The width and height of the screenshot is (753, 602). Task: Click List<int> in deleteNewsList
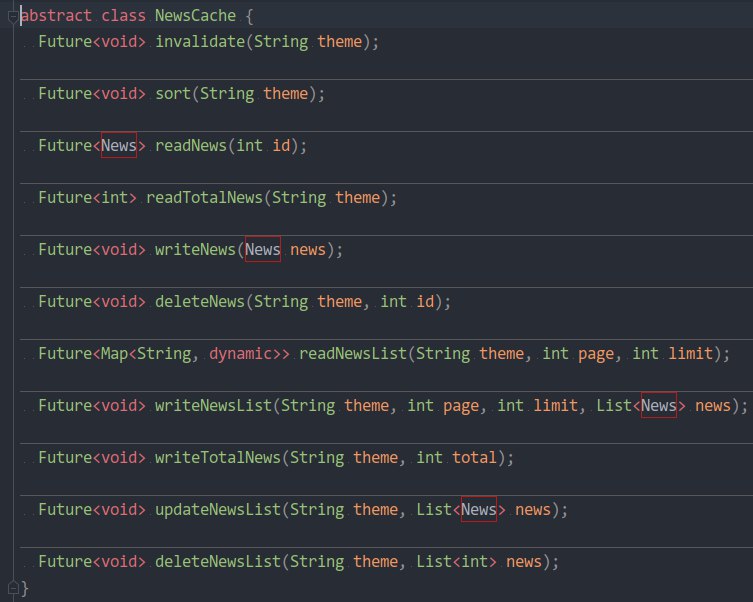pos(456,561)
